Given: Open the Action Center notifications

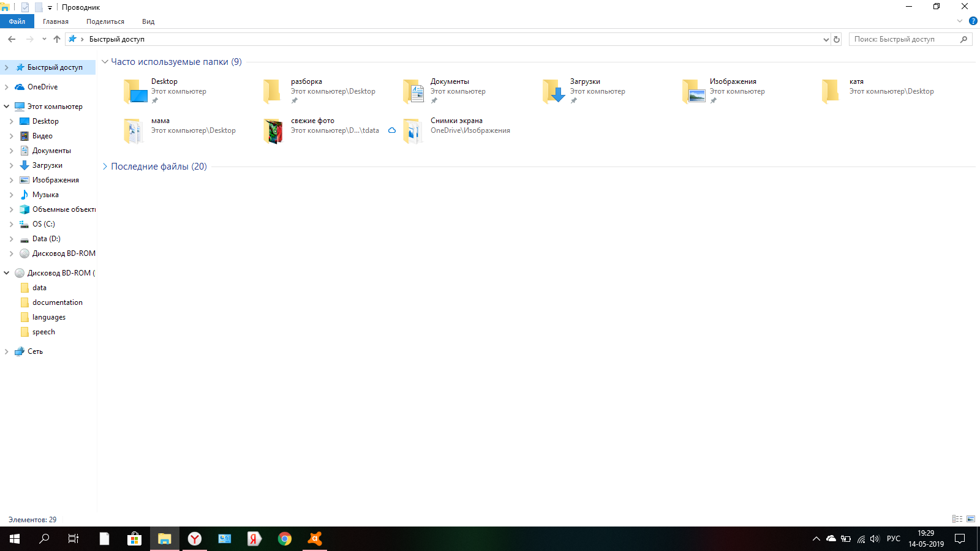Looking at the screenshot, I should coord(960,539).
